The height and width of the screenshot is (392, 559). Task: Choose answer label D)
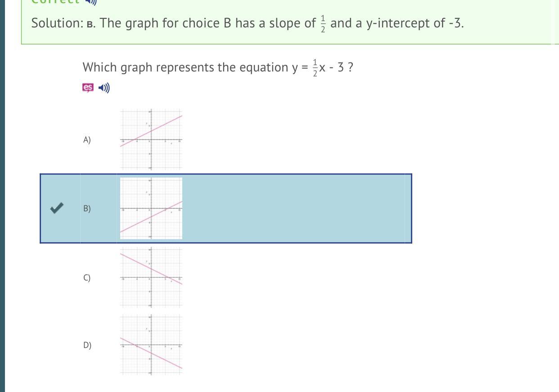(87, 345)
